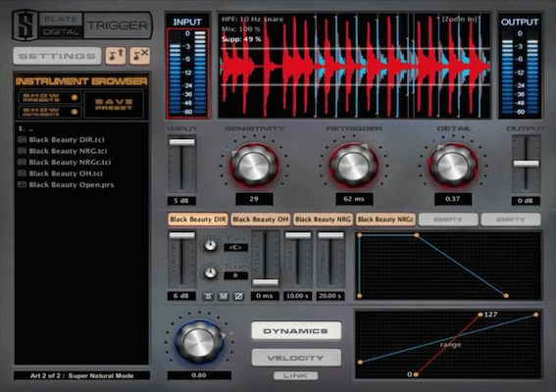This screenshot has height=392, width=556.
Task: Select the Black Beauty NRG slot tab
Action: pos(323,220)
